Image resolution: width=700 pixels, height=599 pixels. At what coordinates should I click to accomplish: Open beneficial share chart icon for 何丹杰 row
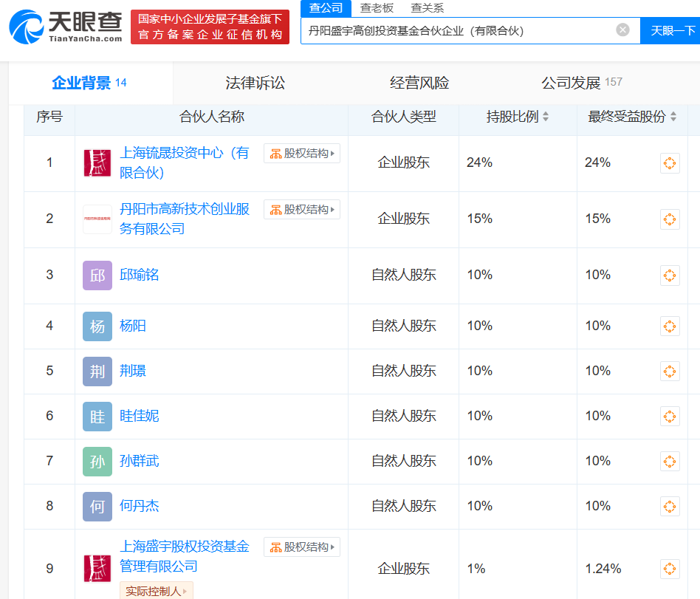tap(670, 507)
